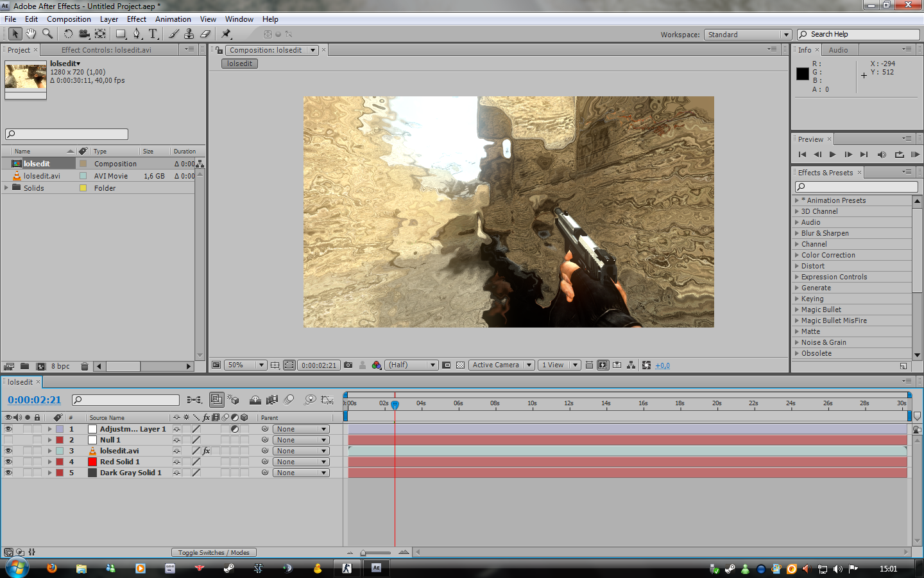Toggle adjustment layer switch on Adjustment Layer 1

pyautogui.click(x=235, y=429)
